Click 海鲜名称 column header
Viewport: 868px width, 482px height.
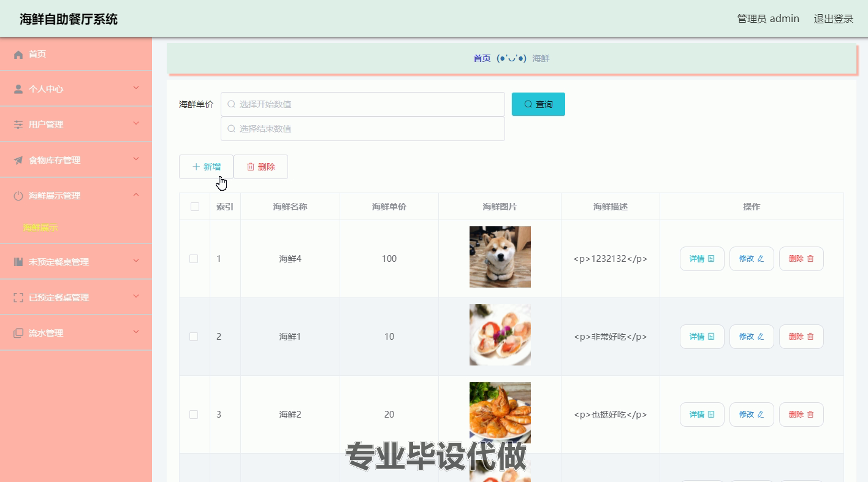pos(290,207)
